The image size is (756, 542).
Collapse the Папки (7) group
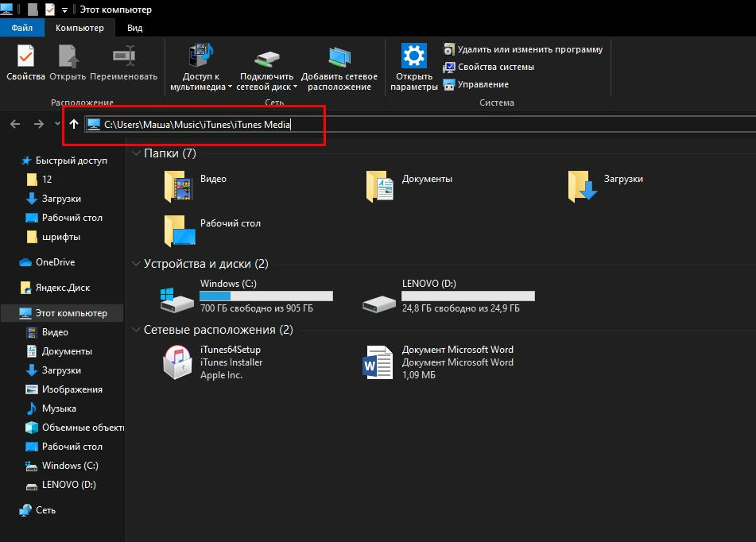point(136,153)
